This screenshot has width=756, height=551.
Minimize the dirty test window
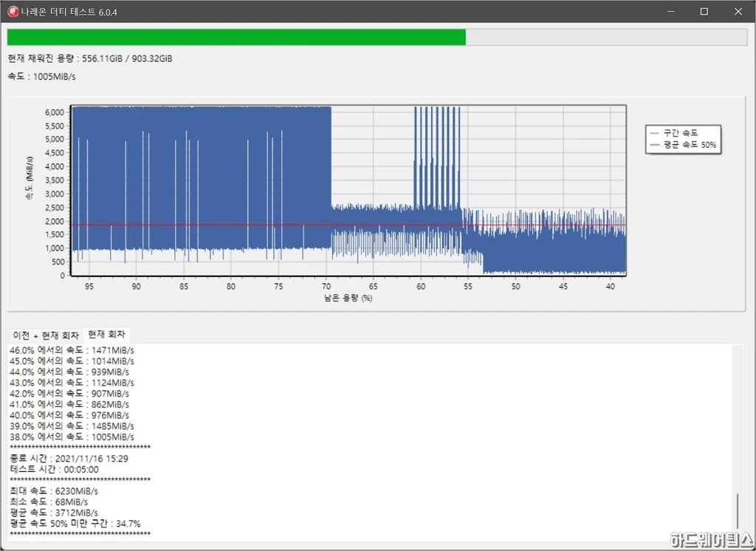coord(670,11)
